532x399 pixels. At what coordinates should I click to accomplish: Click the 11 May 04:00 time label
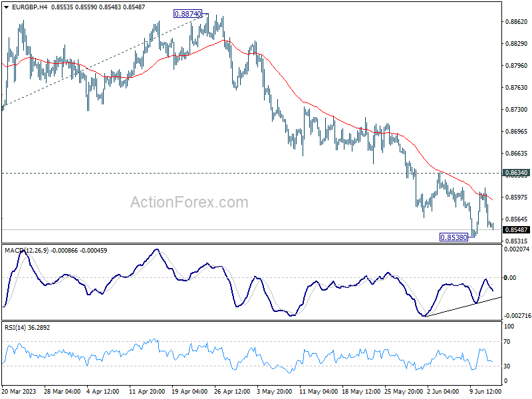(x=319, y=391)
